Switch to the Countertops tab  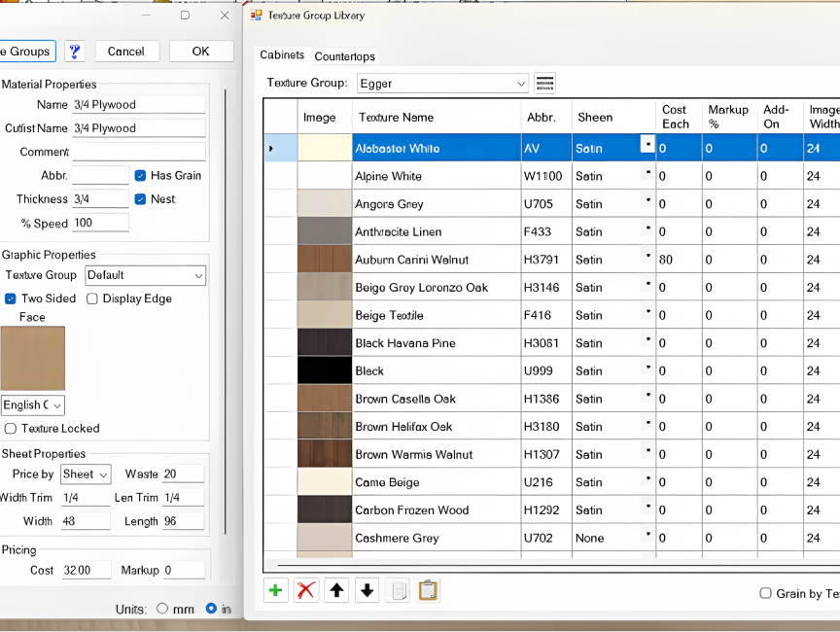(344, 56)
